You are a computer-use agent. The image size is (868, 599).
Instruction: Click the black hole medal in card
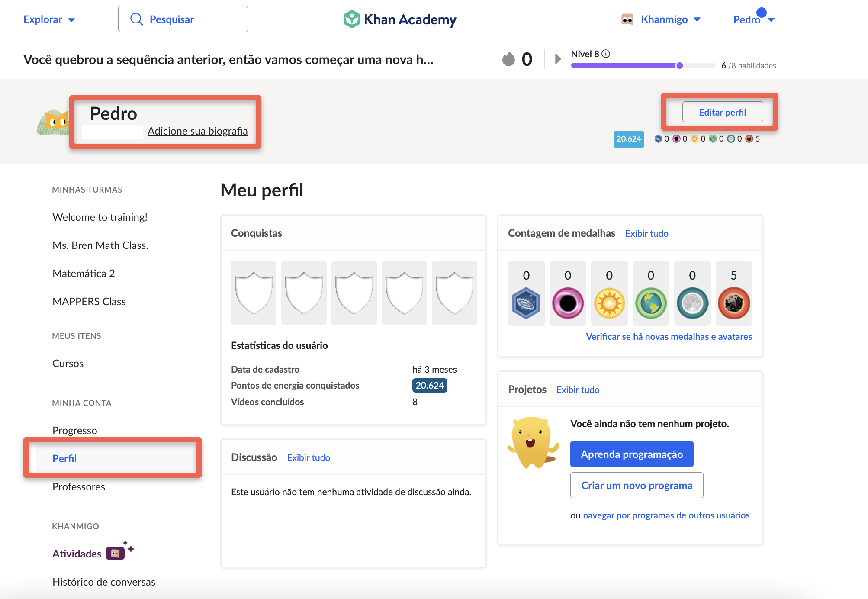tap(568, 303)
